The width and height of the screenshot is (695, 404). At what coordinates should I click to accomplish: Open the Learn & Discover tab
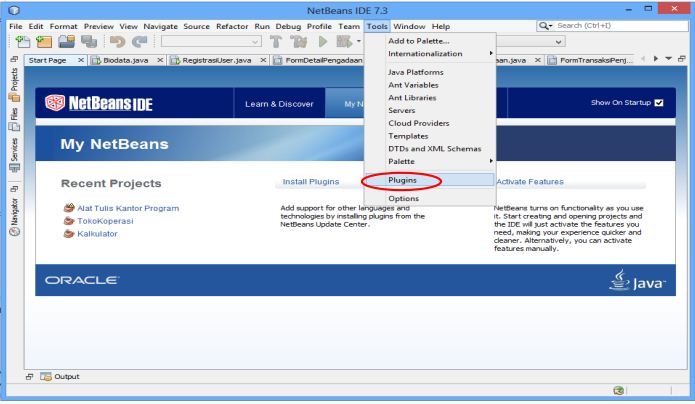[279, 104]
